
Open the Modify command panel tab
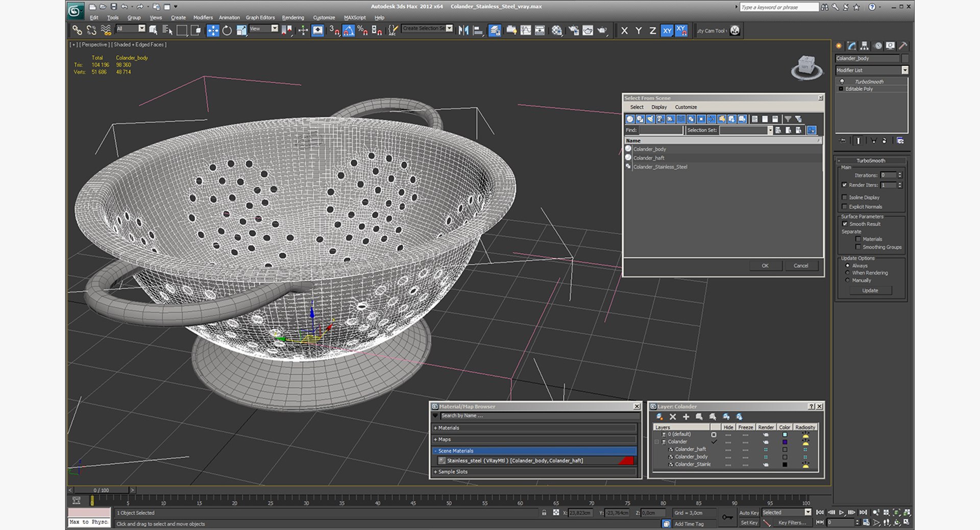coord(852,46)
